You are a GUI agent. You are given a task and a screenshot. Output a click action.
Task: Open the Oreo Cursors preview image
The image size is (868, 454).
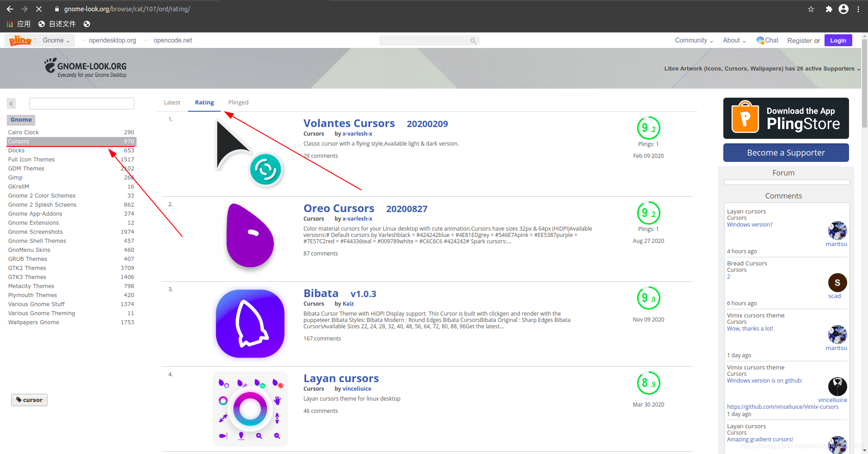click(250, 239)
